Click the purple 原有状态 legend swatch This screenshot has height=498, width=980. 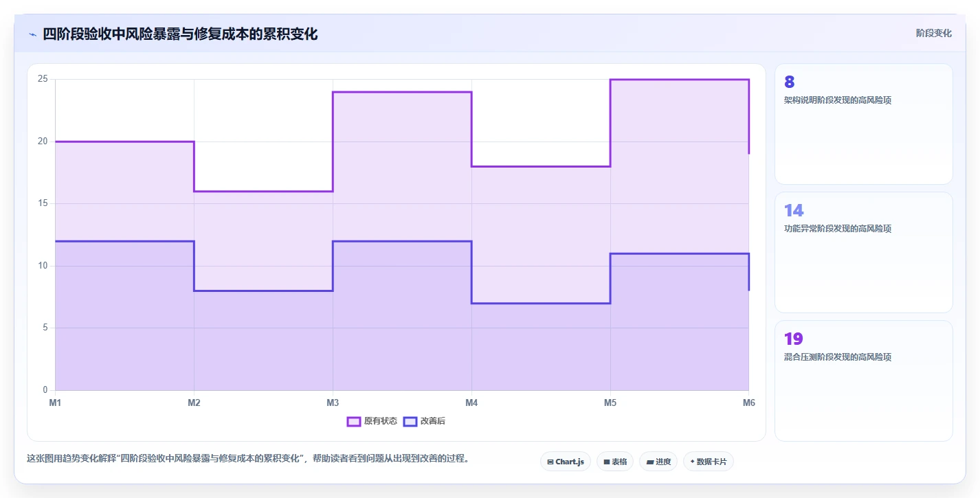coord(354,421)
